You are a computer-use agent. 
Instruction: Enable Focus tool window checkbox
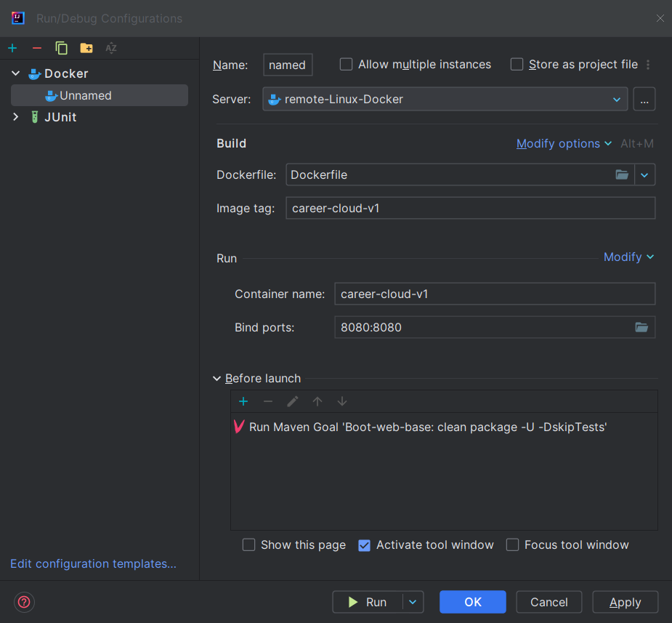513,545
